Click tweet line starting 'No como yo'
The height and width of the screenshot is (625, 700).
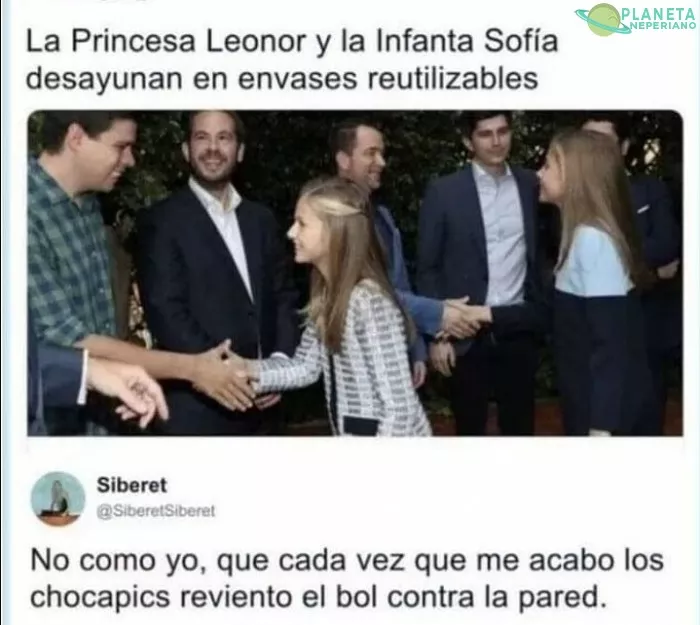[x=347, y=561]
